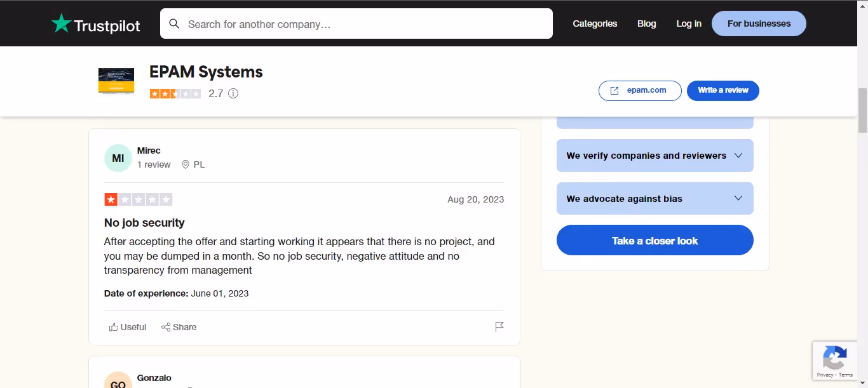Click the search for another company field

[356, 23]
